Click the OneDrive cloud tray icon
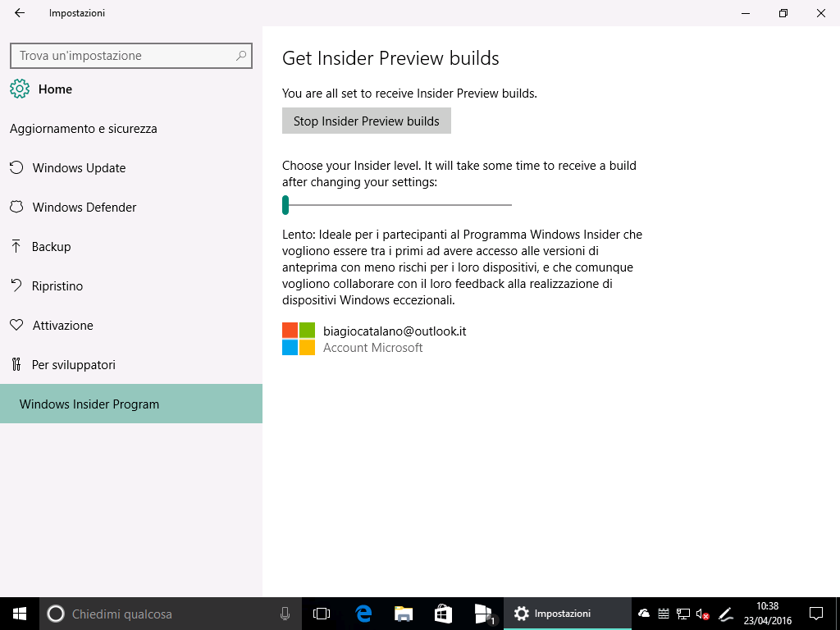The width and height of the screenshot is (840, 630). pos(644,614)
